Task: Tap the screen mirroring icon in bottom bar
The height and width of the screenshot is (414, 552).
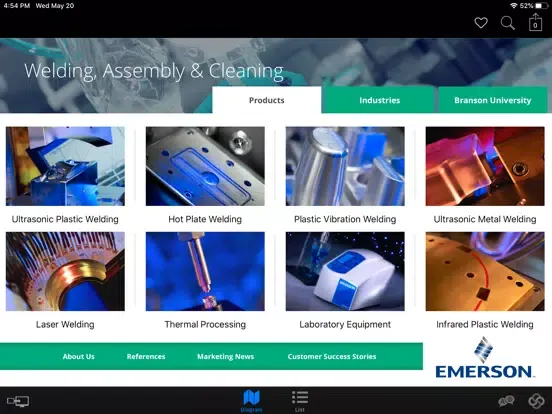Action: point(18,401)
